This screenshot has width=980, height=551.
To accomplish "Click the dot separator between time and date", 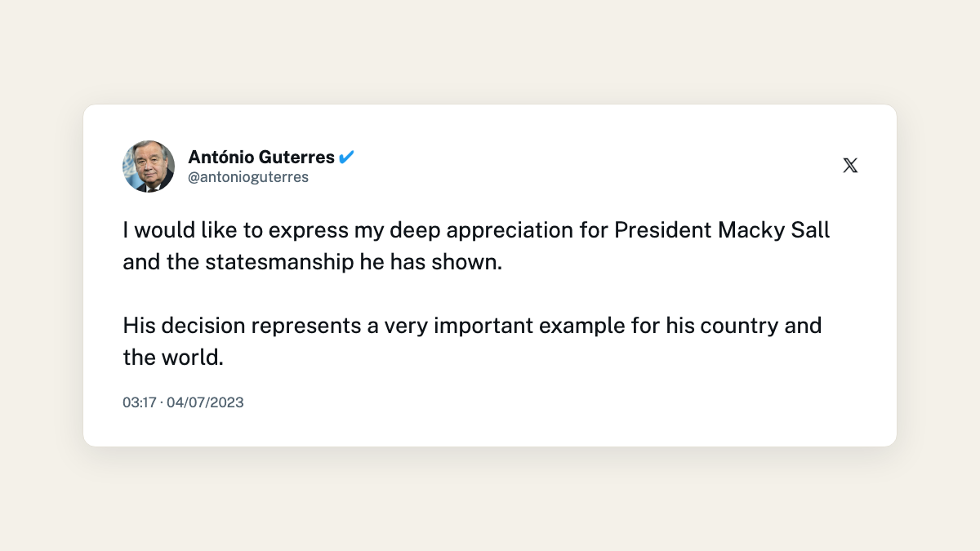I will pyautogui.click(x=162, y=402).
